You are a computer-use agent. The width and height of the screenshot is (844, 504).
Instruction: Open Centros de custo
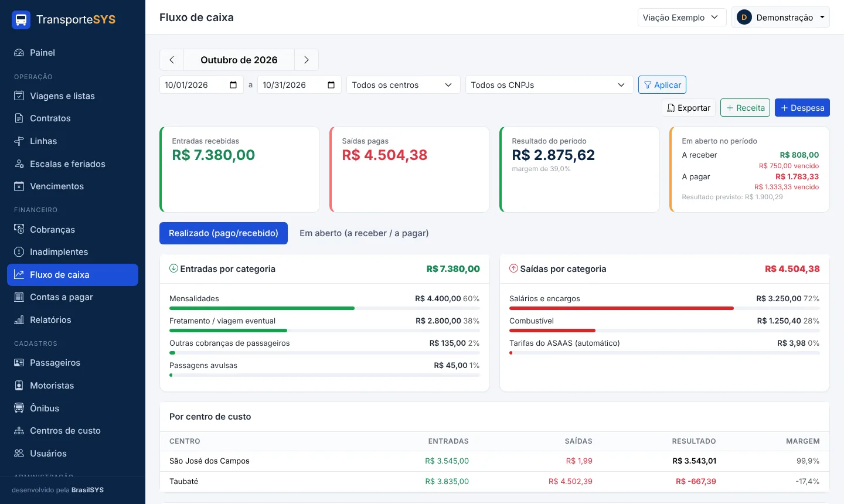pos(73,431)
